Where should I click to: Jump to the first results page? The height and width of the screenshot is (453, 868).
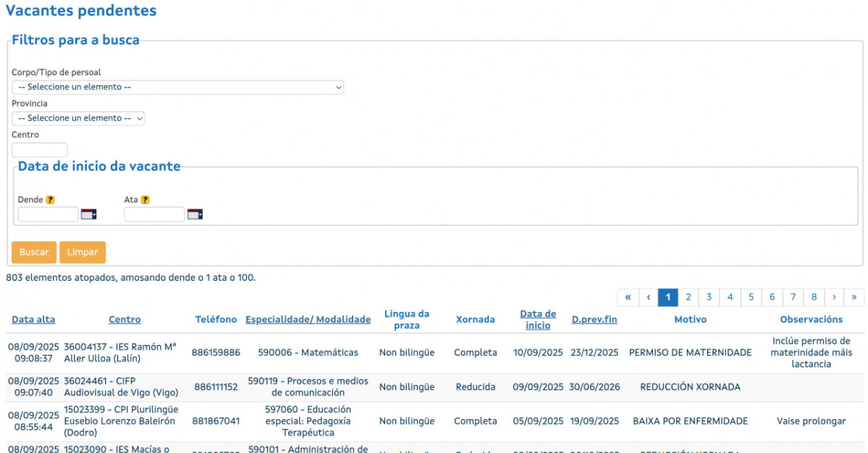point(628,297)
